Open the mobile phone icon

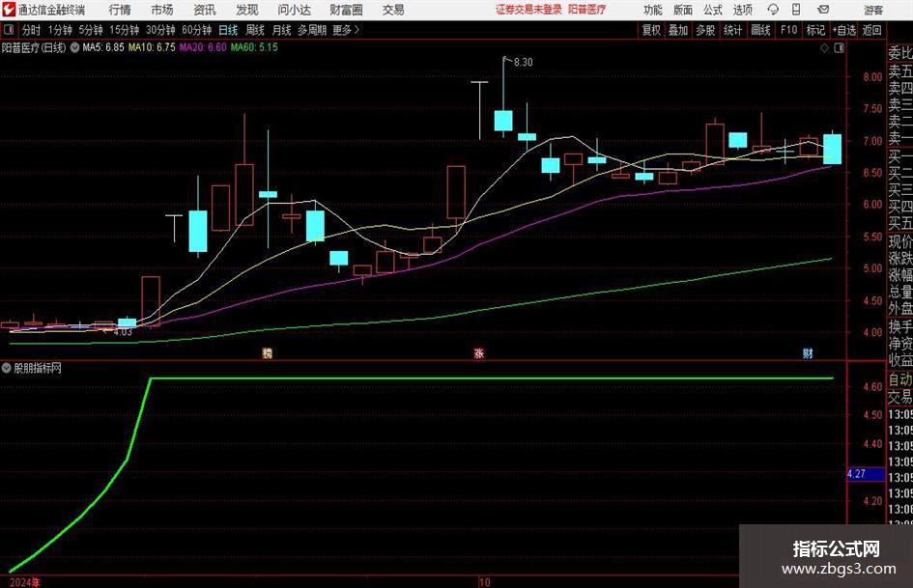(796, 10)
